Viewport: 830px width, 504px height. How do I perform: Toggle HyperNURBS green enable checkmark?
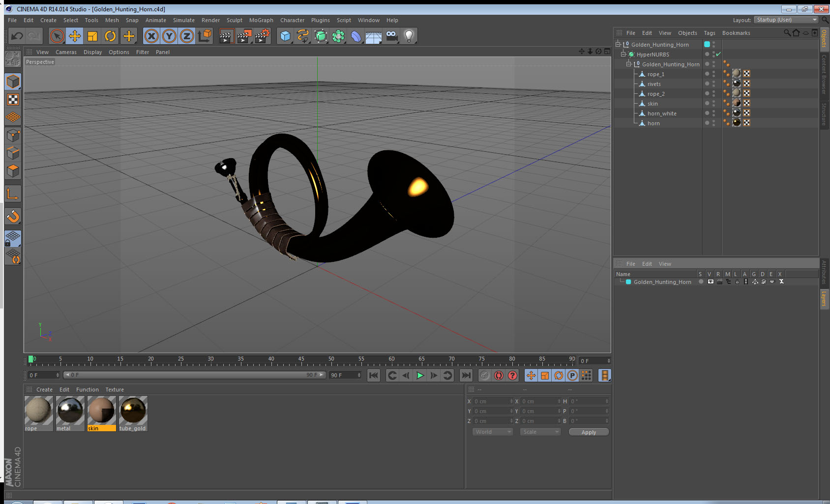(718, 54)
